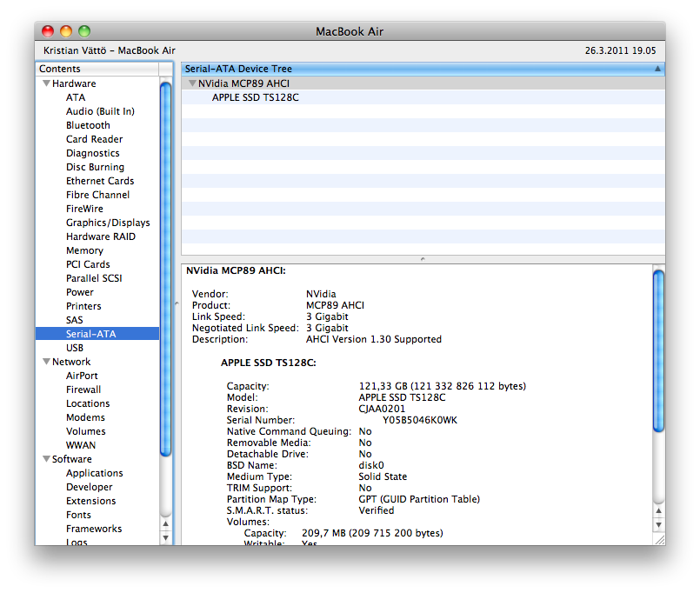Click the sidebar scrollbar down arrow
Screen dimensions: 700x593
[x=166, y=537]
